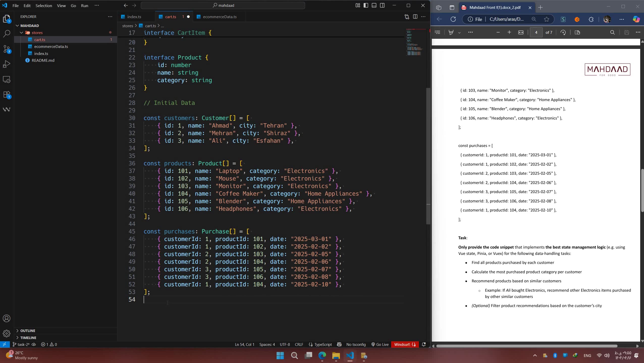The width and height of the screenshot is (644, 363).
Task: Open Remote Explorer in activity bar
Action: pos(7,80)
